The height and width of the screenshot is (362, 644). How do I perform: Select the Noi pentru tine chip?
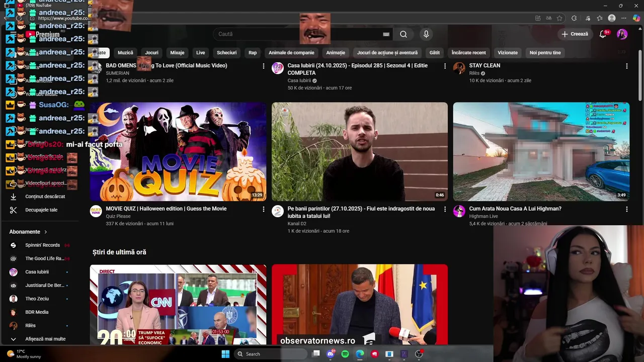545,53
